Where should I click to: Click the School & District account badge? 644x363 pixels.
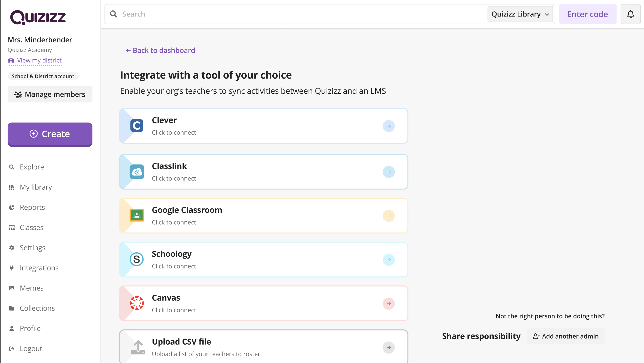(x=43, y=76)
